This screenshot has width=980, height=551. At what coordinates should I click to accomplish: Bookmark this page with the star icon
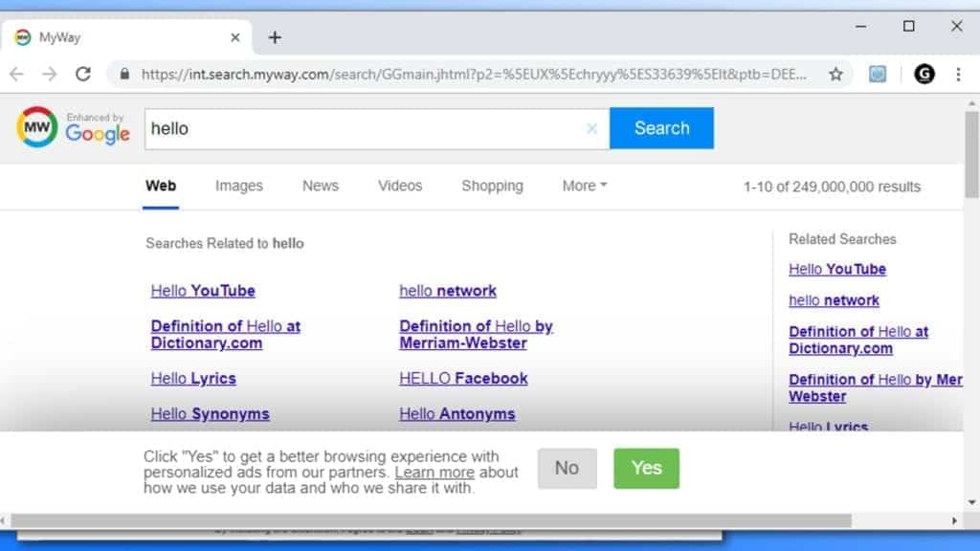[x=835, y=75]
